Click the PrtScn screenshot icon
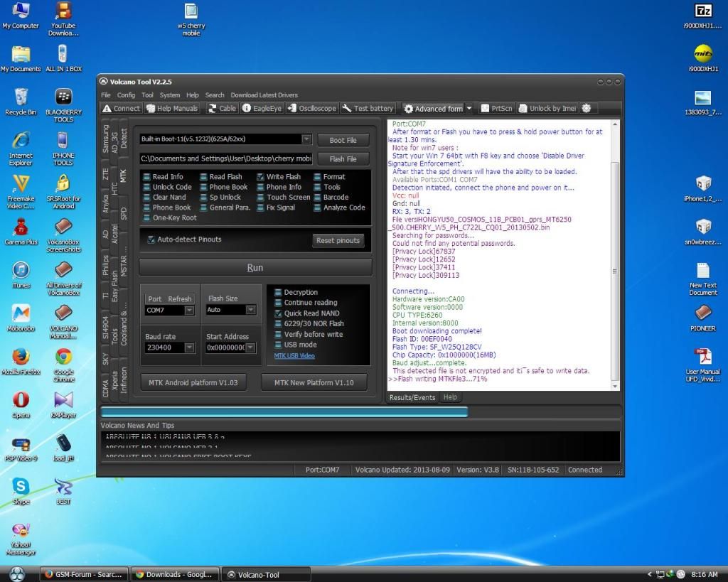This screenshot has width=728, height=582. [x=496, y=109]
